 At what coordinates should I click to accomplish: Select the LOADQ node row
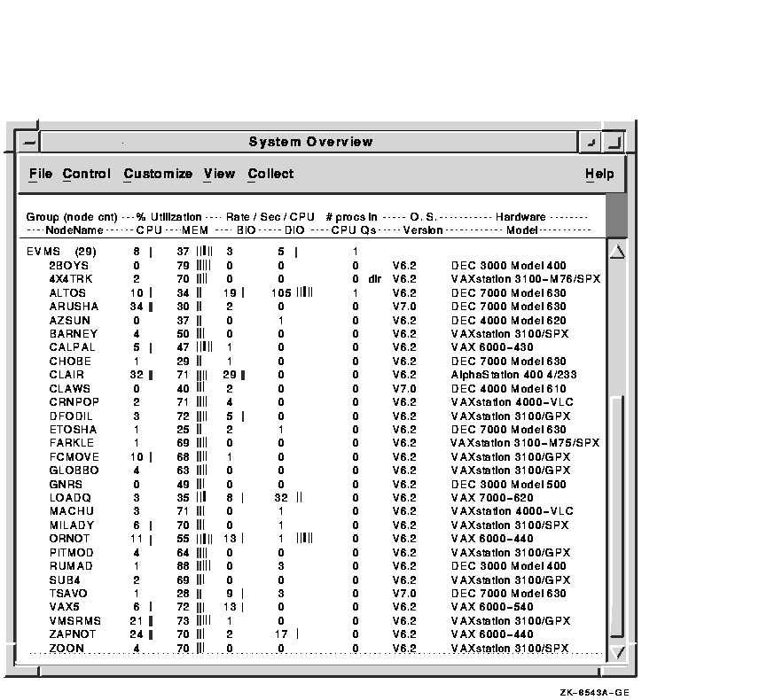(x=67, y=498)
